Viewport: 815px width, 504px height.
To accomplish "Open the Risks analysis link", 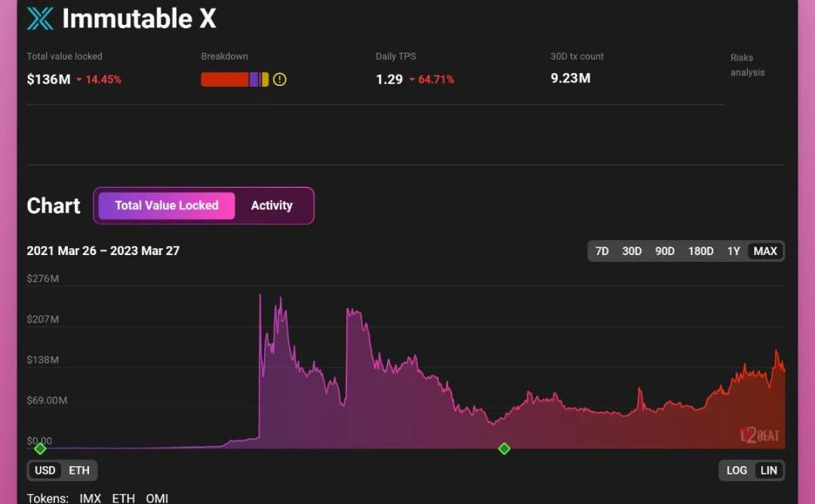I will [x=747, y=65].
